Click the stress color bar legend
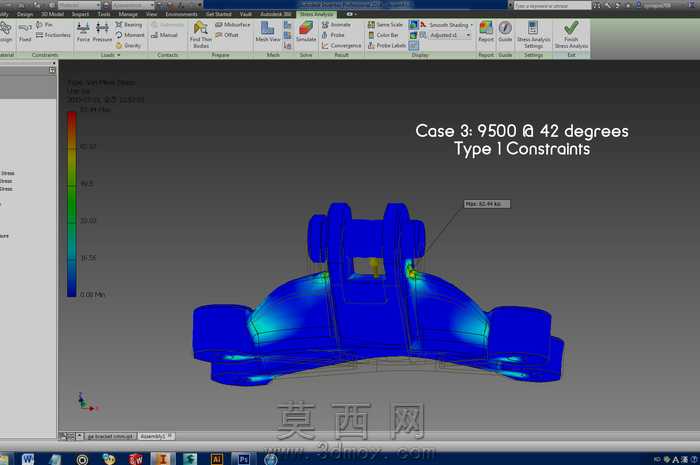 (x=71, y=204)
